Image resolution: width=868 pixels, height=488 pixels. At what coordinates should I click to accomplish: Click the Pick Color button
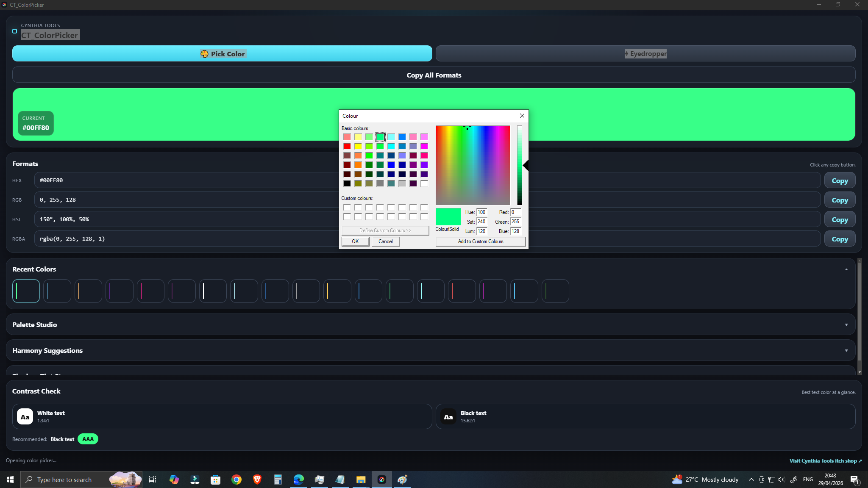[x=222, y=54]
